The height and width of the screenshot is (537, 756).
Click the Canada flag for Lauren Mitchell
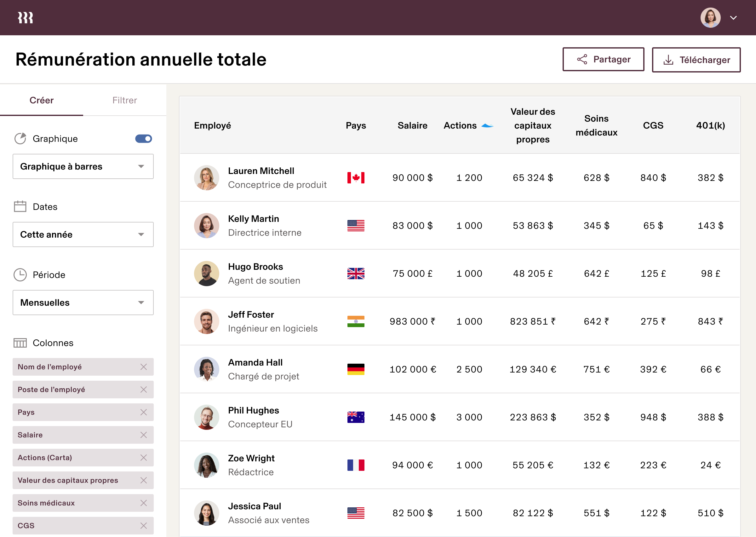356,177
